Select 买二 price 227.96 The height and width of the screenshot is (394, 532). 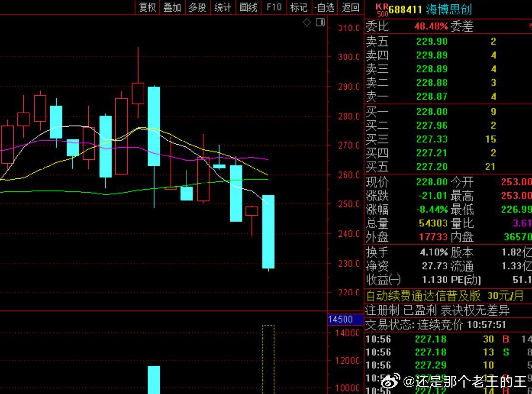tap(431, 126)
